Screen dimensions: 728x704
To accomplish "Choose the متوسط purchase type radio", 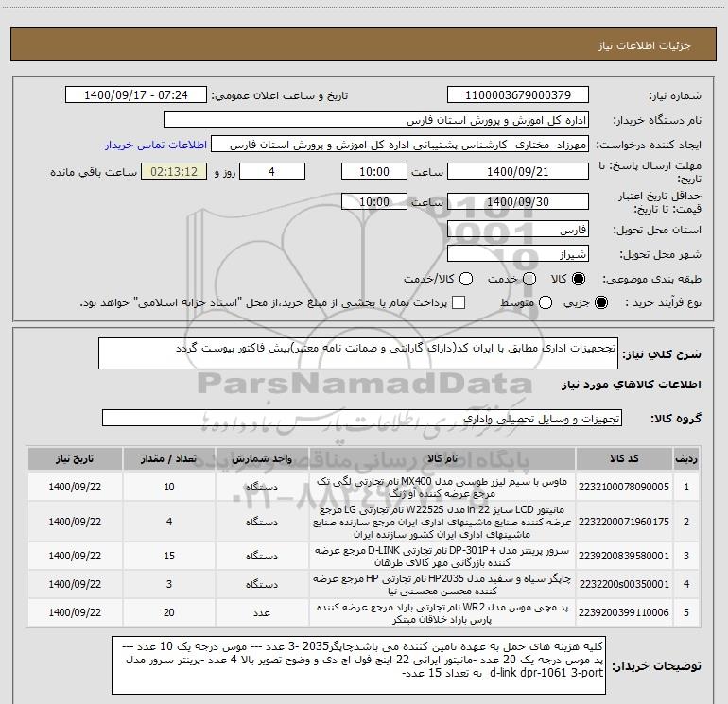I will pyautogui.click(x=546, y=303).
